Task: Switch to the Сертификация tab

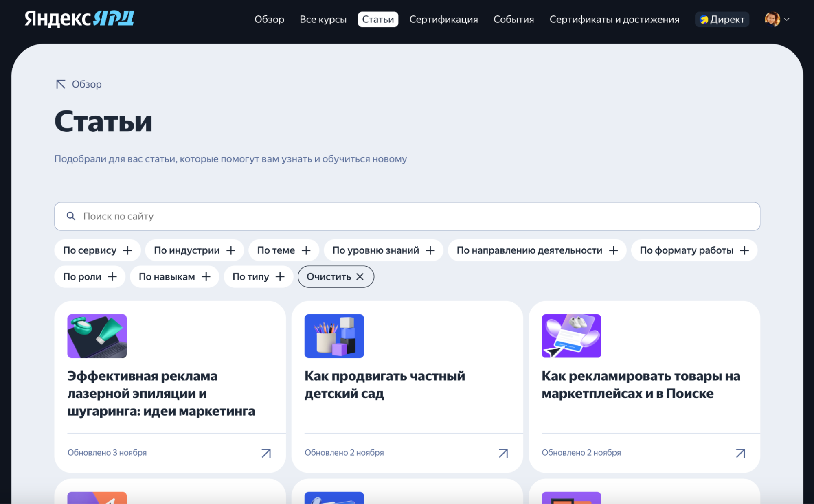Action: [443, 19]
